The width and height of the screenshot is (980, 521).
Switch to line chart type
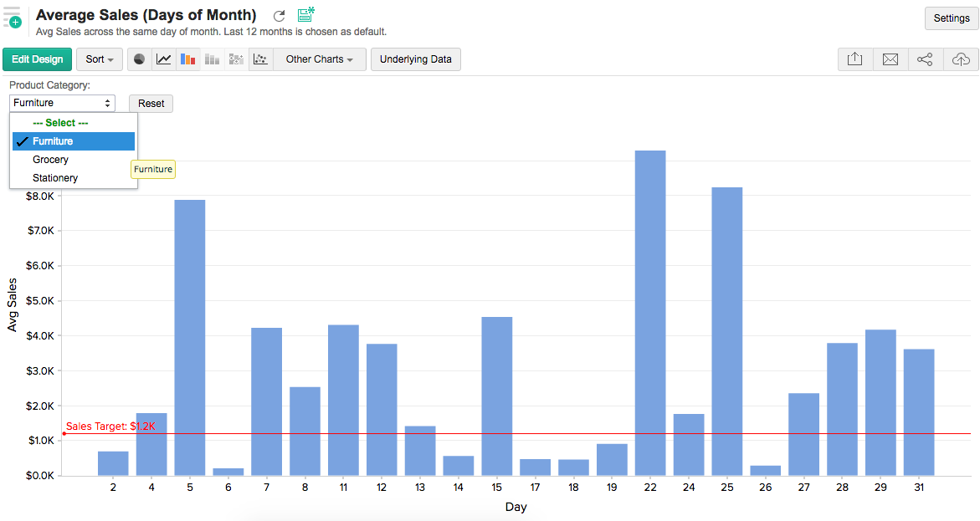pos(164,59)
